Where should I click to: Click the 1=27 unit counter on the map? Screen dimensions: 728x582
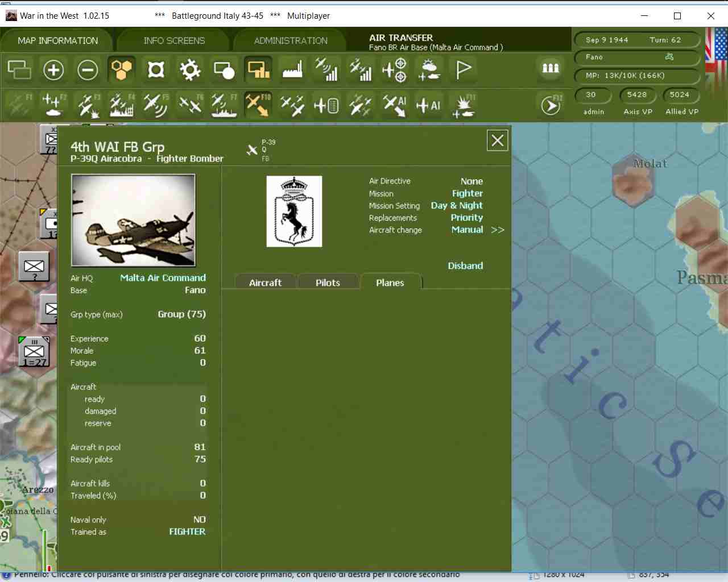(34, 352)
